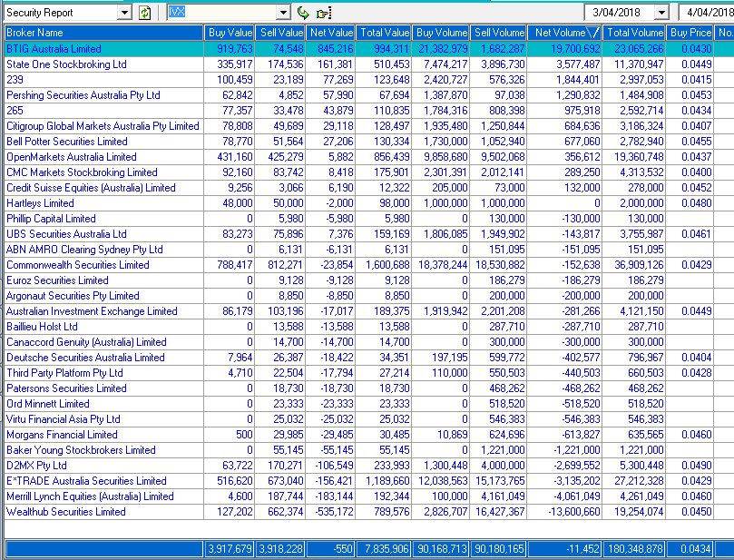Select Phillip Capital Limited row

click(x=369, y=219)
